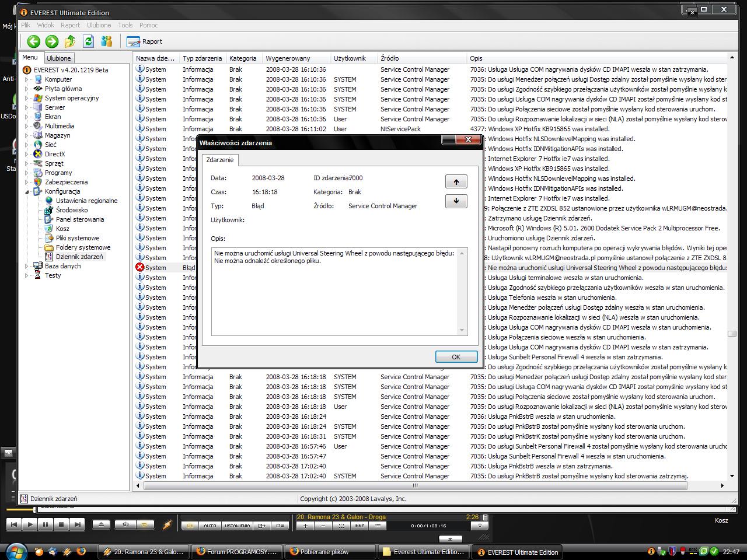Switch to Forum PROGRAMOSY taskbar window
The width and height of the screenshot is (747, 560).
pyautogui.click(x=238, y=552)
